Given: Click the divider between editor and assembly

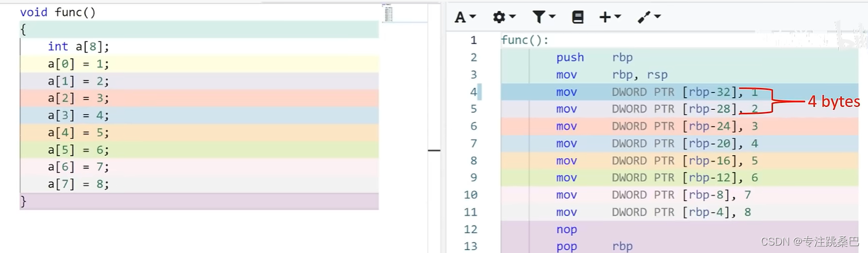Looking at the screenshot, I should click(x=433, y=150).
